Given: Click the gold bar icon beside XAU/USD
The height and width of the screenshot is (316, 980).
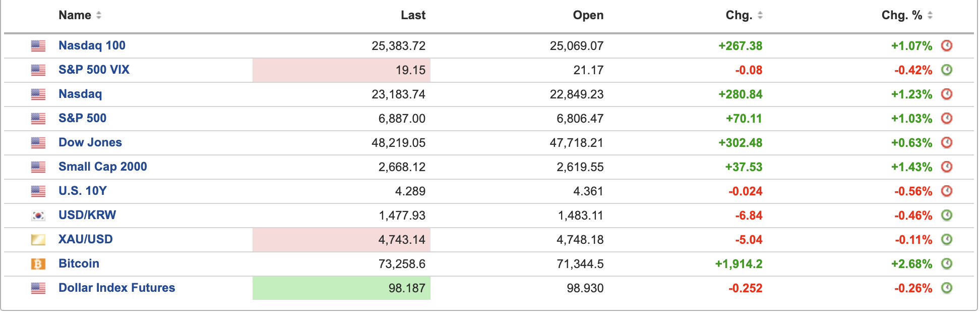Looking at the screenshot, I should coord(38,240).
